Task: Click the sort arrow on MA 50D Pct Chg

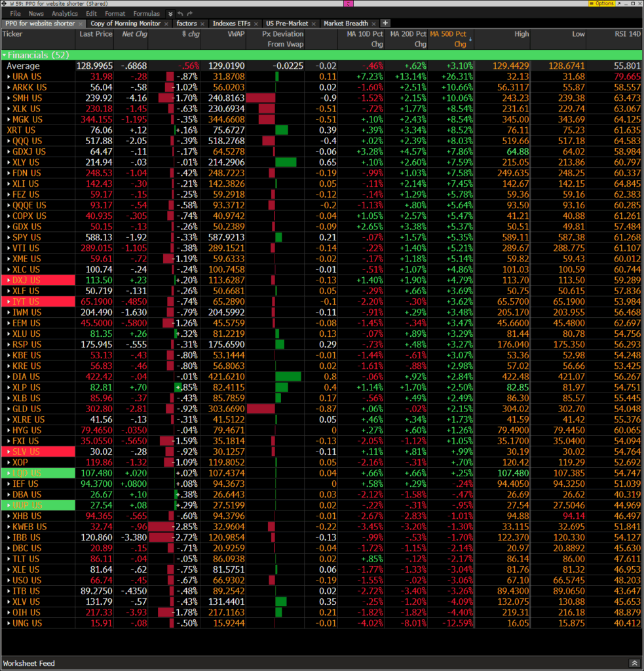Action: click(470, 39)
